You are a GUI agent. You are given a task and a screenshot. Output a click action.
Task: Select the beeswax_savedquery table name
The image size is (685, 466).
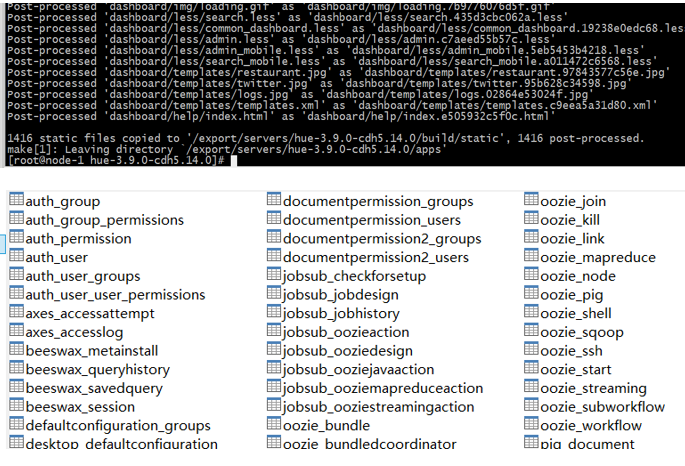(x=94, y=389)
